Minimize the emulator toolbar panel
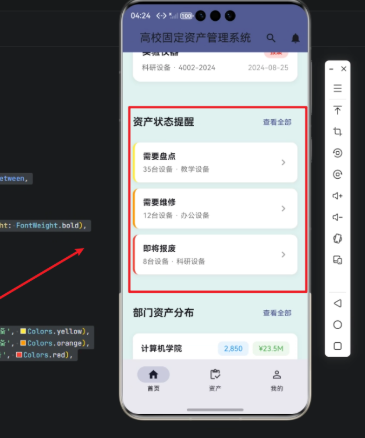365x438 pixels. pyautogui.click(x=331, y=69)
